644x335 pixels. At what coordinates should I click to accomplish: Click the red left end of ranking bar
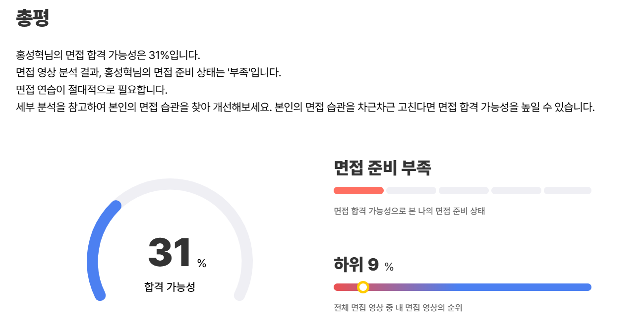pyautogui.click(x=342, y=287)
